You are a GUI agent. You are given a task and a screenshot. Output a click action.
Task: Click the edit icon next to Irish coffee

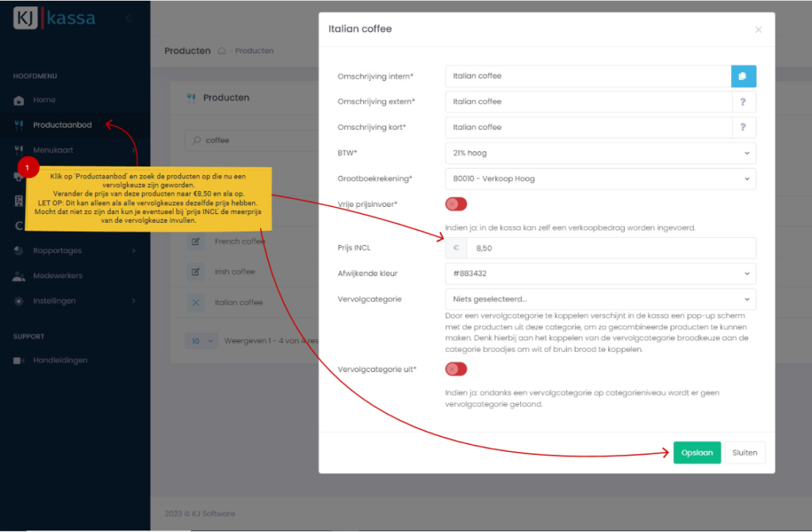point(196,272)
